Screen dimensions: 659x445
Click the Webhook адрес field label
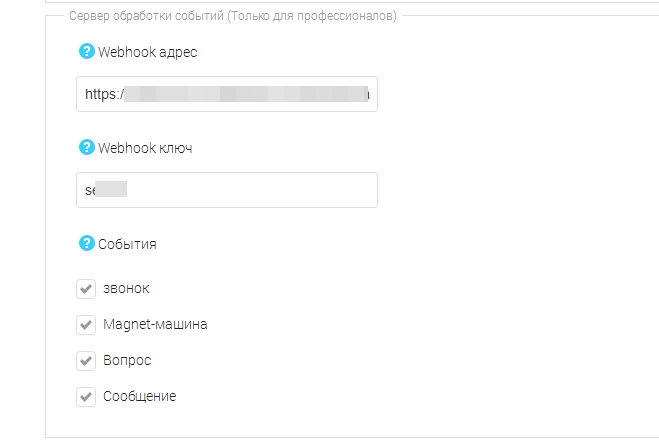click(147, 52)
